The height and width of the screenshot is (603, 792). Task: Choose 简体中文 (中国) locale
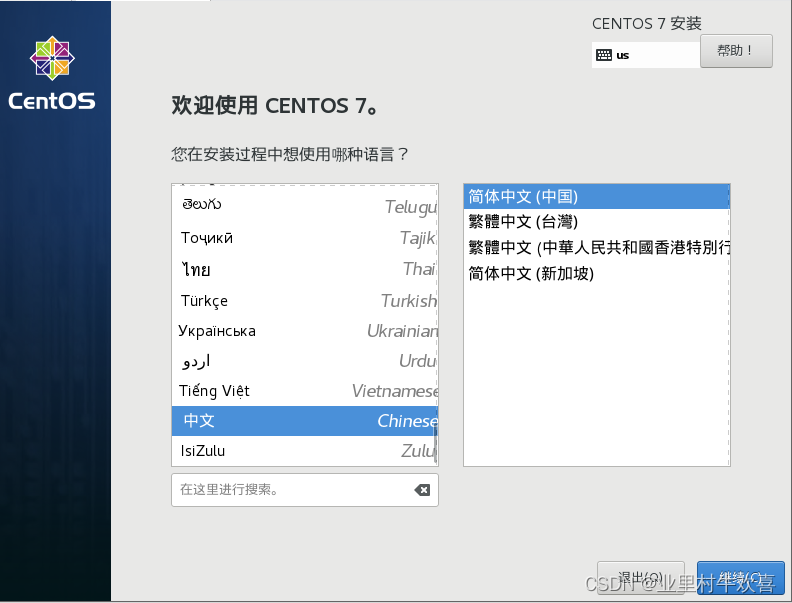[597, 196]
